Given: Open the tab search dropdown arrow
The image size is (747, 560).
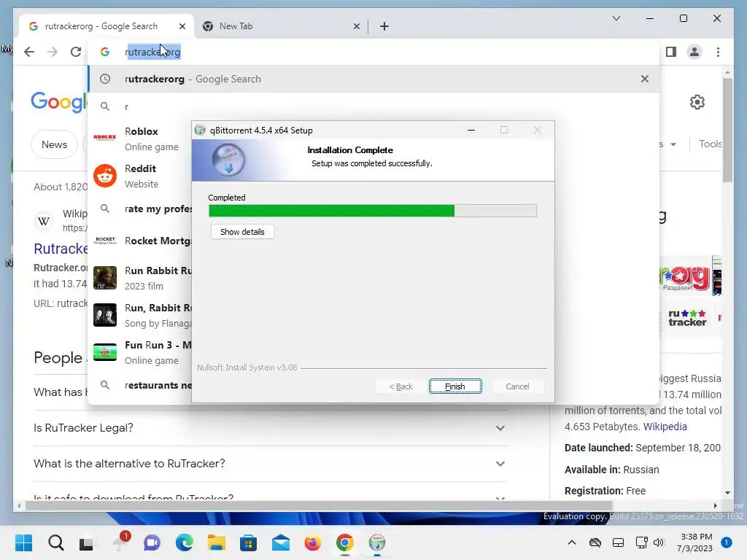Looking at the screenshot, I should 616,18.
